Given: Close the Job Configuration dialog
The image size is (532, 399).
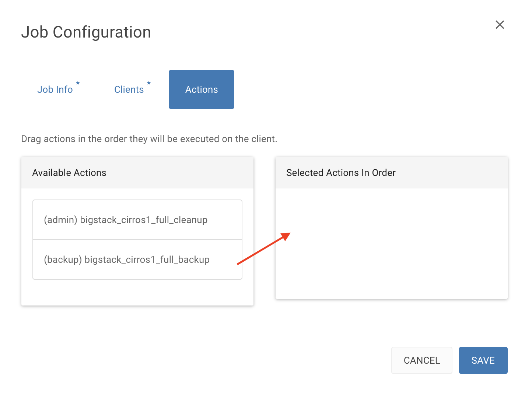Looking at the screenshot, I should tap(500, 25).
